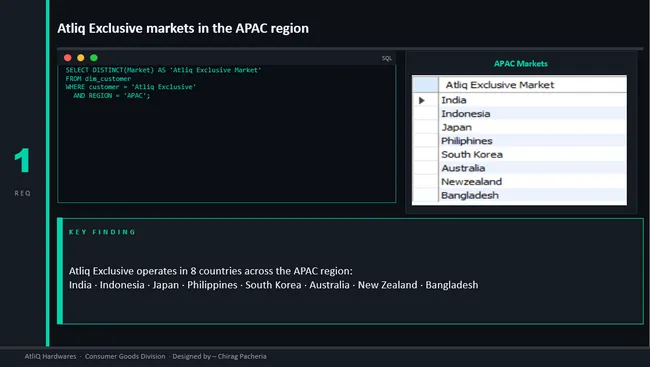The height and width of the screenshot is (367, 650).
Task: Select the Newzealand row in results table
Action: pos(519,182)
